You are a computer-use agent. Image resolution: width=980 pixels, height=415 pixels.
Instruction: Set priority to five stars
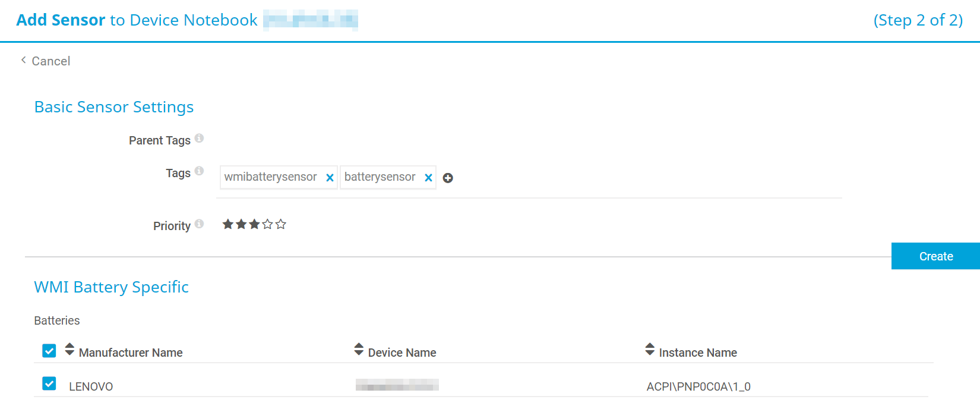tap(281, 224)
